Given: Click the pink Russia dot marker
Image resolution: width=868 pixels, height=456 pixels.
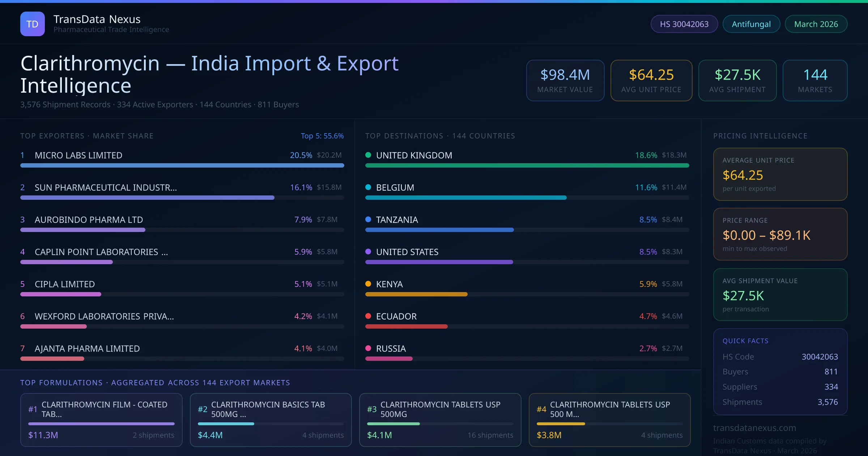Looking at the screenshot, I should 368,349.
